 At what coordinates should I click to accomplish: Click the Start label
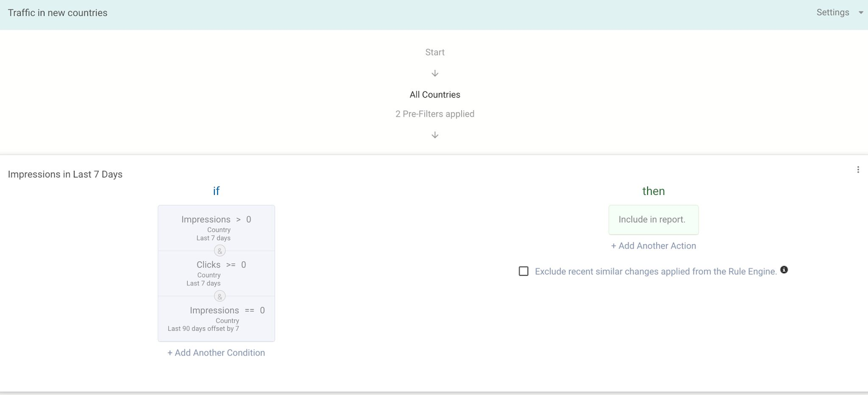coord(435,52)
